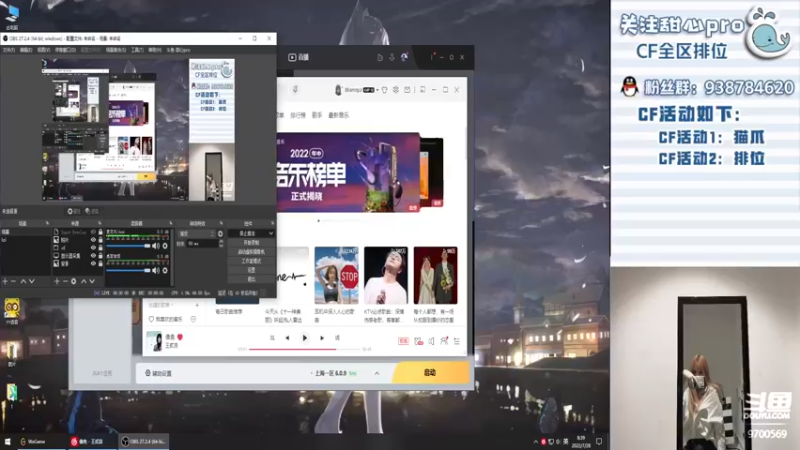Open playlist cover with STOP sign
800x450 pixels.
(x=336, y=276)
